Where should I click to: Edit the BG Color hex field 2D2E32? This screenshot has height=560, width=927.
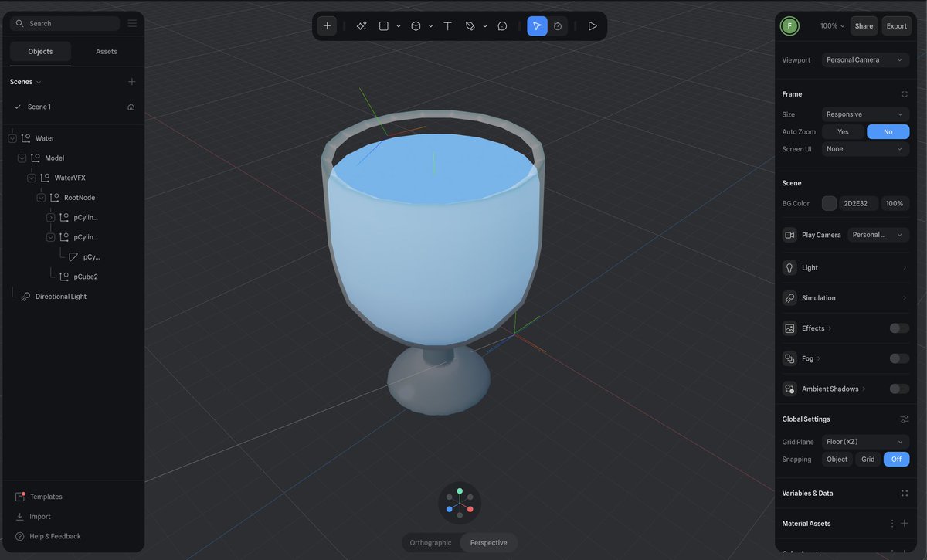pos(859,204)
